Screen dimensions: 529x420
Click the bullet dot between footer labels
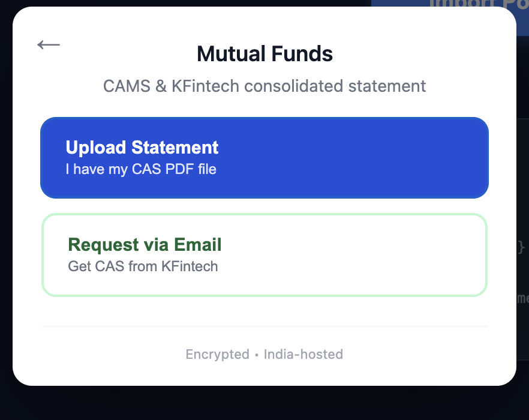[x=257, y=355]
